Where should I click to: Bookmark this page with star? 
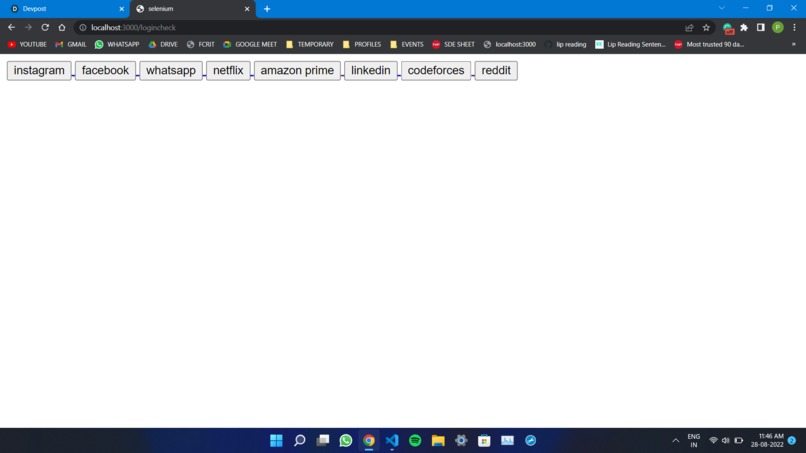(706, 27)
